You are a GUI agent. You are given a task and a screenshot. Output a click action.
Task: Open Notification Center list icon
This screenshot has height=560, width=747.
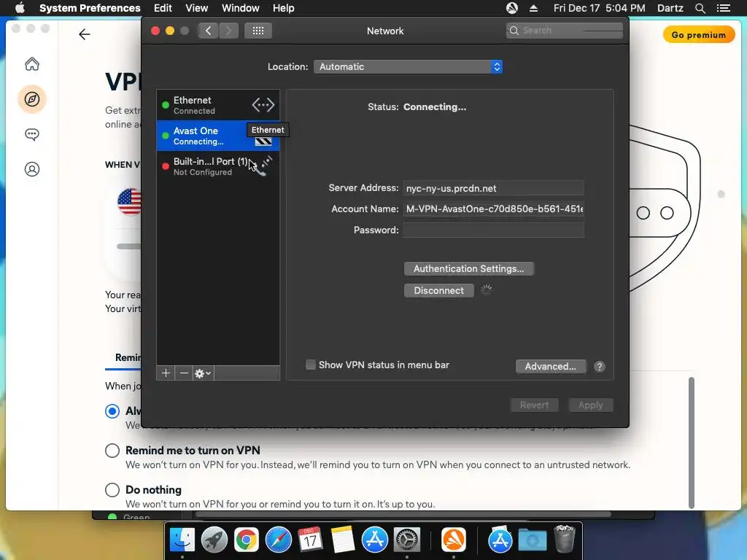tap(723, 8)
